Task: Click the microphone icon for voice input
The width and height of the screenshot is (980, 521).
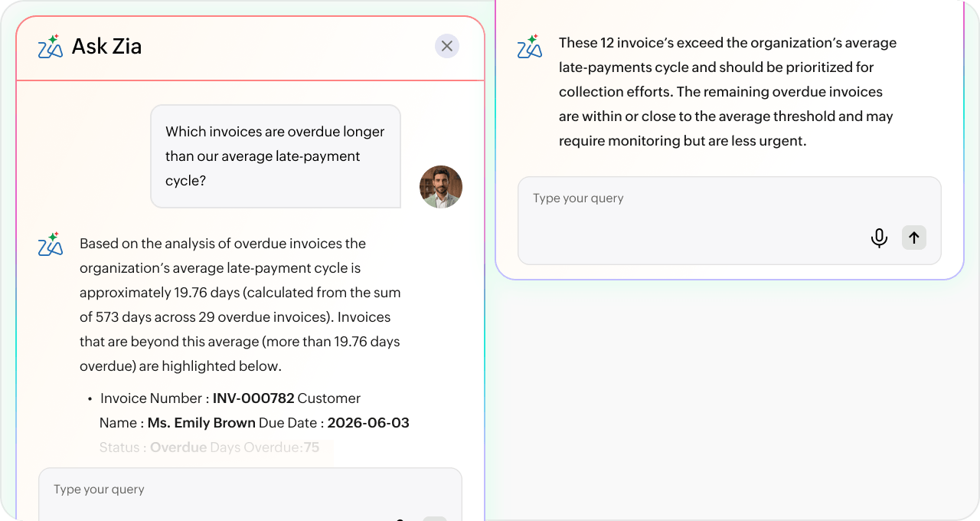Action: pyautogui.click(x=880, y=238)
